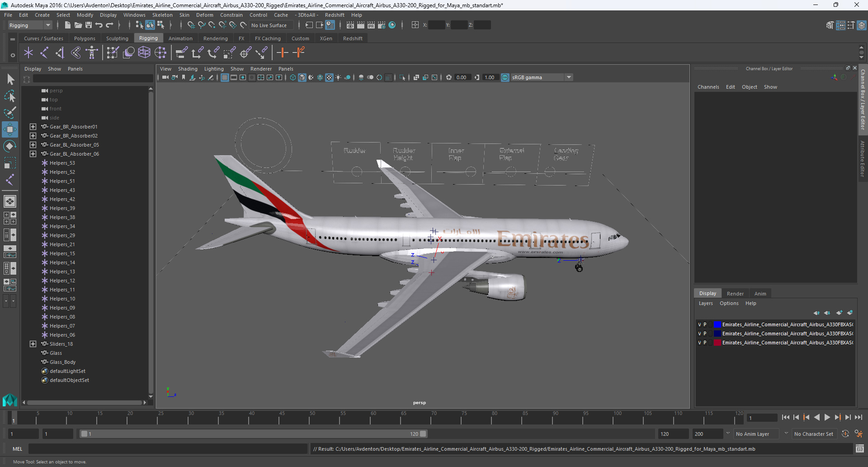Screen dimensions: 868x467
Task: Open the No Character Set dropdown
Action: click(814, 434)
